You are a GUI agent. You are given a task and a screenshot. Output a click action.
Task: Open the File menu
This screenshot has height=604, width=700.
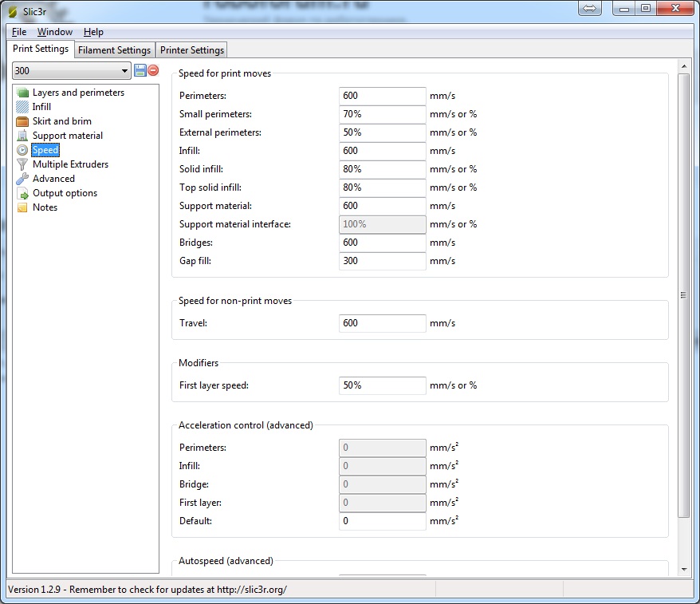pyautogui.click(x=19, y=32)
